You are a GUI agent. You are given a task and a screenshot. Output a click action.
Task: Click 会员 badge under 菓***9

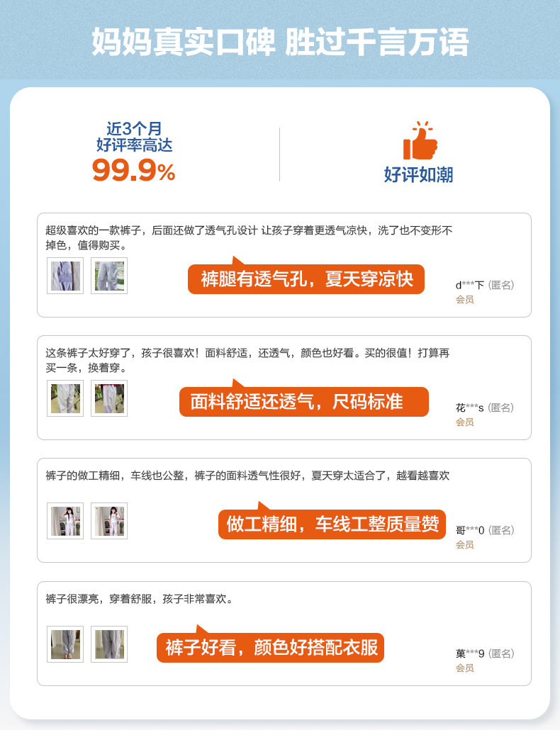pos(464,668)
